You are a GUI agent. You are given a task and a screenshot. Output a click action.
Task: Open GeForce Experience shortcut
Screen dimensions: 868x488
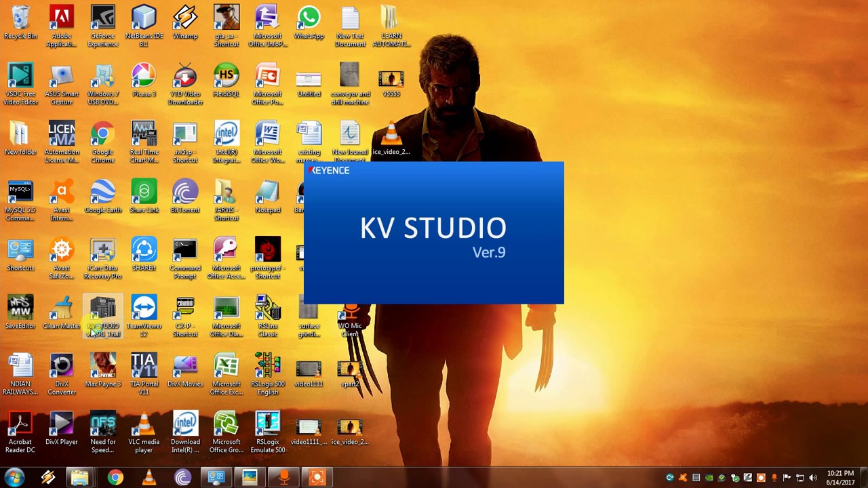[x=103, y=27]
